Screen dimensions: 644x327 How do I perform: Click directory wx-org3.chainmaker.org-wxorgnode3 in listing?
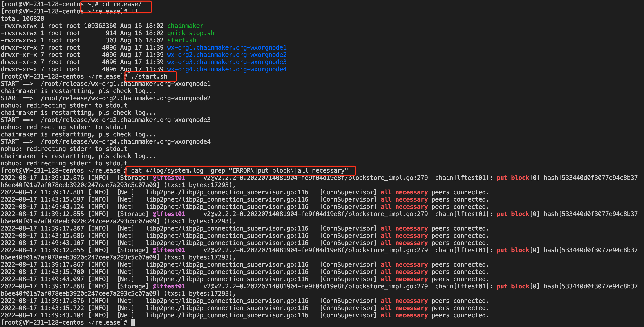click(227, 62)
